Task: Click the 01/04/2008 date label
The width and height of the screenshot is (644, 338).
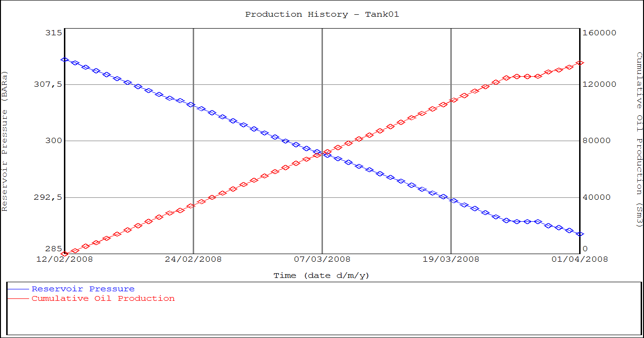Action: point(580,259)
